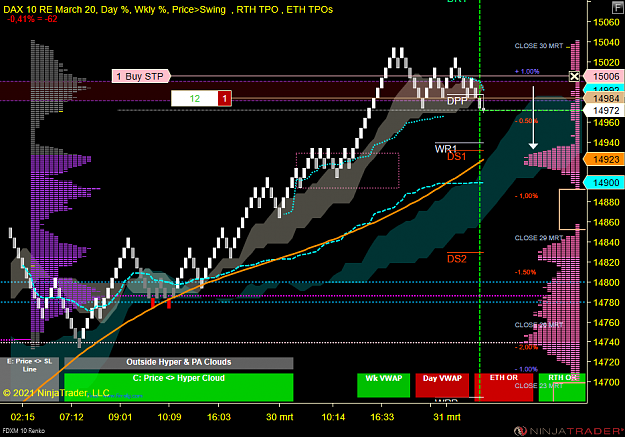The height and width of the screenshot is (437, 625).
Task: Click the -1.50% level label
Action: (x=525, y=272)
